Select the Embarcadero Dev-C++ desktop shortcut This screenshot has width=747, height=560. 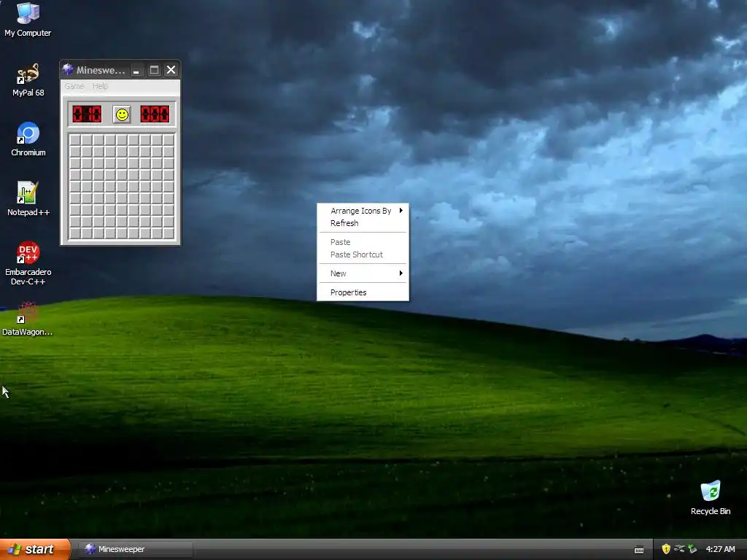[x=28, y=263]
